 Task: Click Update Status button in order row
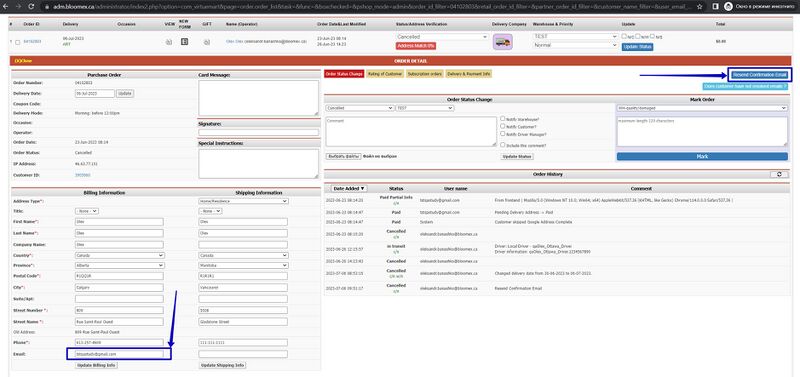click(x=637, y=47)
